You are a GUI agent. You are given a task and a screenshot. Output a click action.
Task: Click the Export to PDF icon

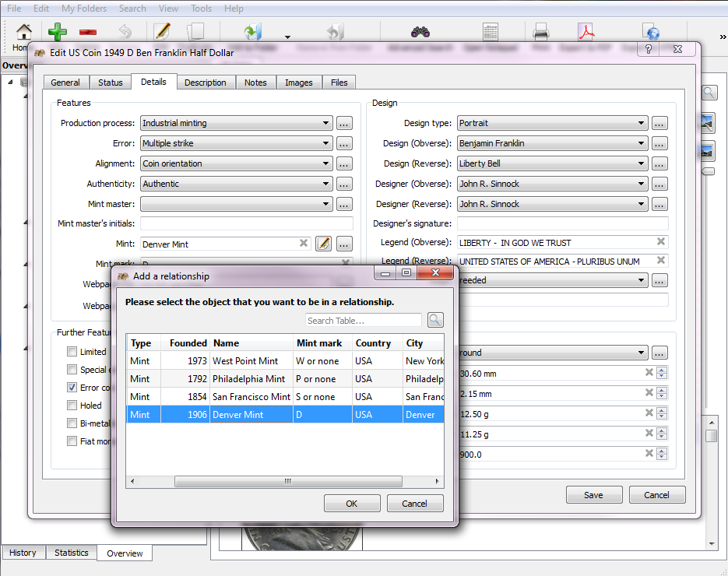click(x=586, y=32)
